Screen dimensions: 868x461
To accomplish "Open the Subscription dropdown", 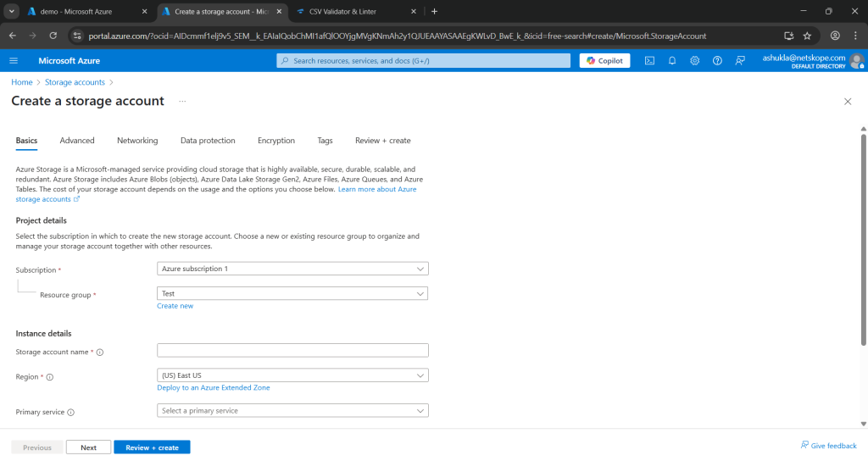I will (x=292, y=269).
